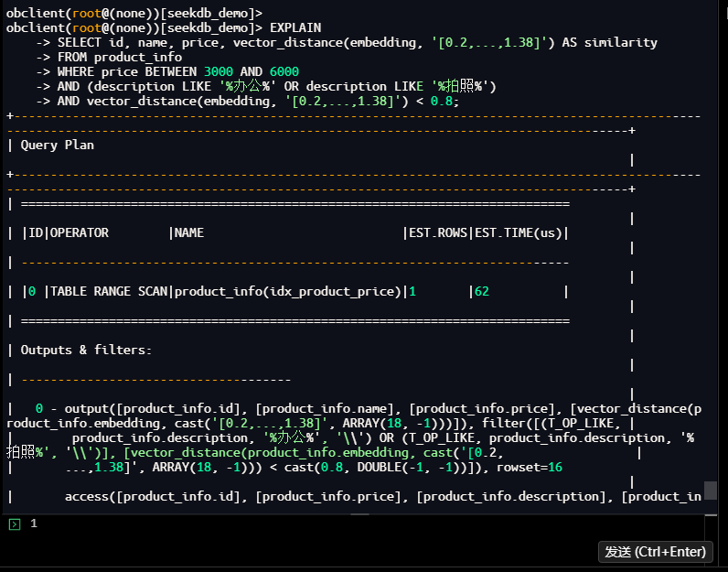
Task: Click the terminal prompt icon at input line
Action: coord(14,524)
